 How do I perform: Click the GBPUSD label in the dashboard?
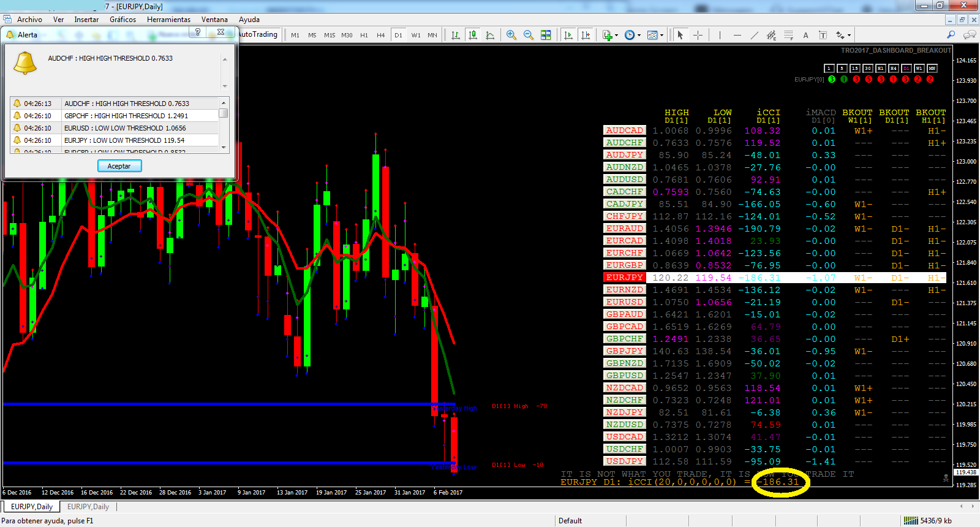[625, 376]
